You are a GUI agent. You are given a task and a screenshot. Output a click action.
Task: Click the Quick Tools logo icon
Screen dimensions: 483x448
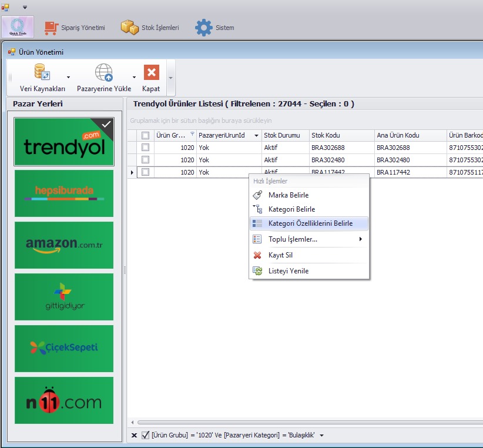(18, 27)
